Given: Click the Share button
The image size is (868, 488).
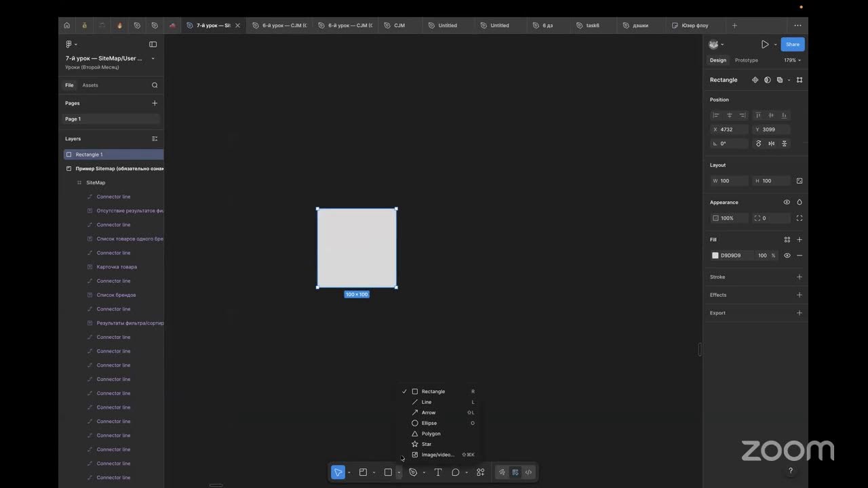Looking at the screenshot, I should pos(793,44).
